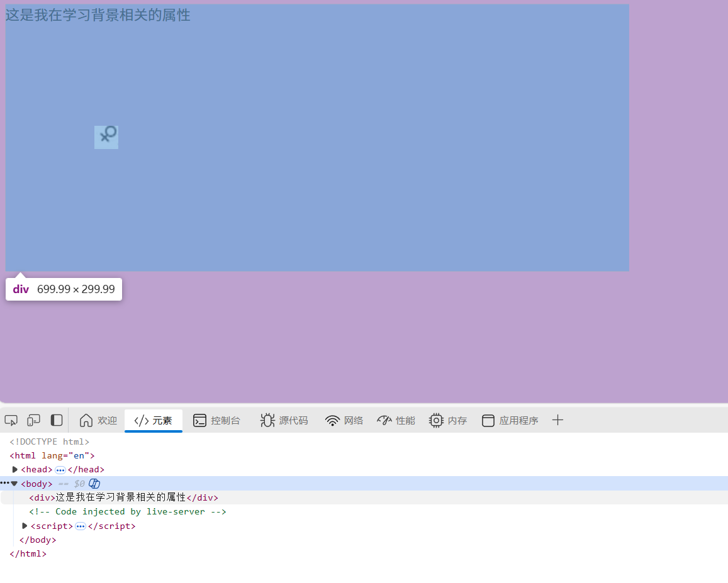Select the DOCTYPE html line

[49, 442]
